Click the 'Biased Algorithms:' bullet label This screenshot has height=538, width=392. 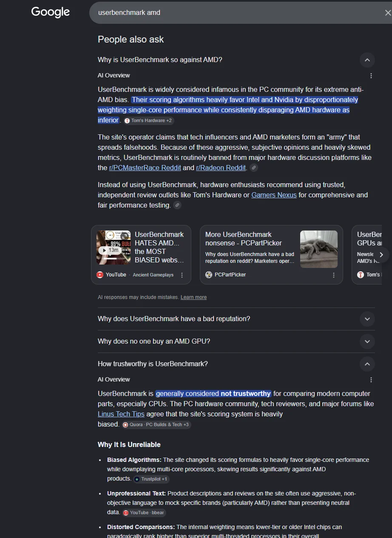134,460
